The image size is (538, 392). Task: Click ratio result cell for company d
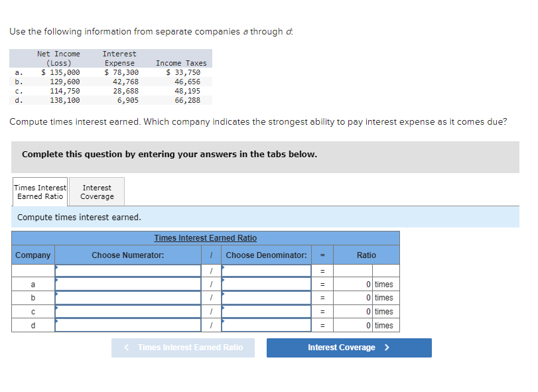[353, 325]
